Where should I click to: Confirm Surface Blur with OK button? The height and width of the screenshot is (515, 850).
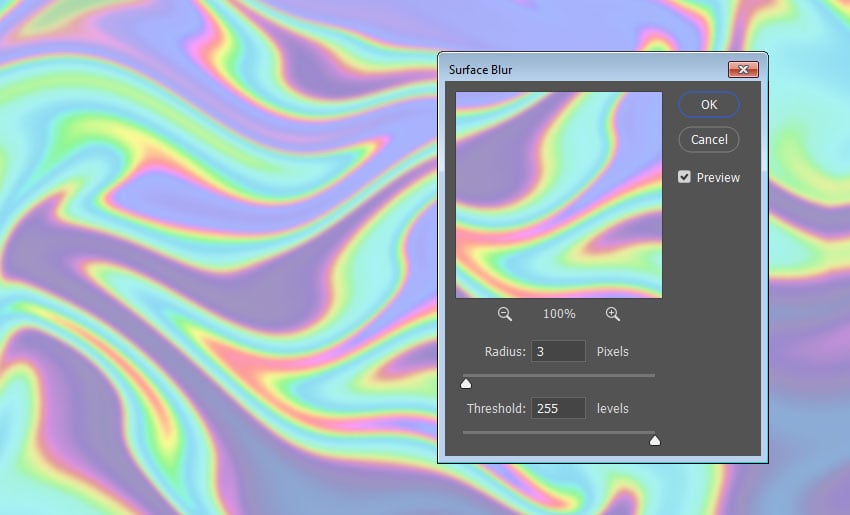tap(709, 105)
